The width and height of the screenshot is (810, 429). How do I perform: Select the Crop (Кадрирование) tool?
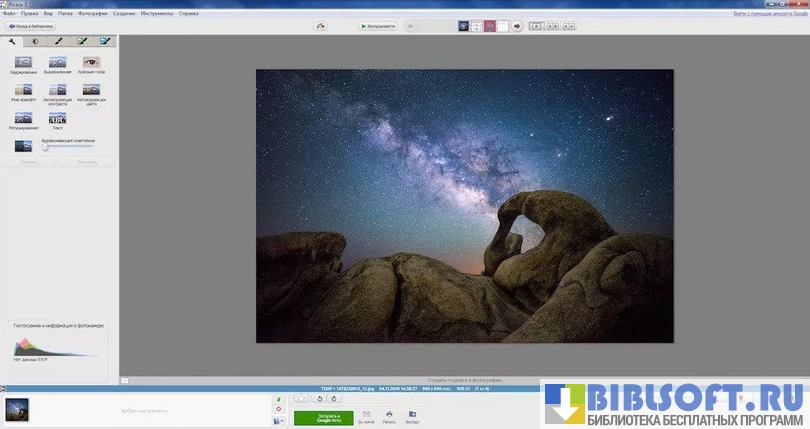[23, 63]
